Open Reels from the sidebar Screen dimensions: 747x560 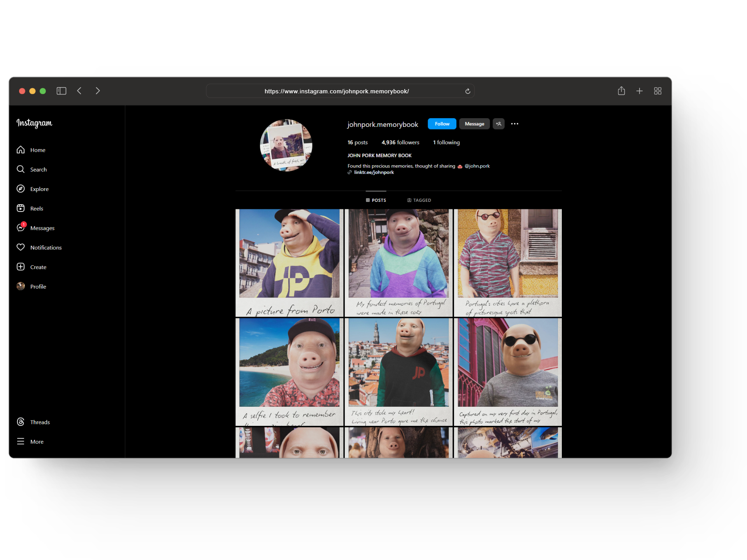[x=30, y=208]
